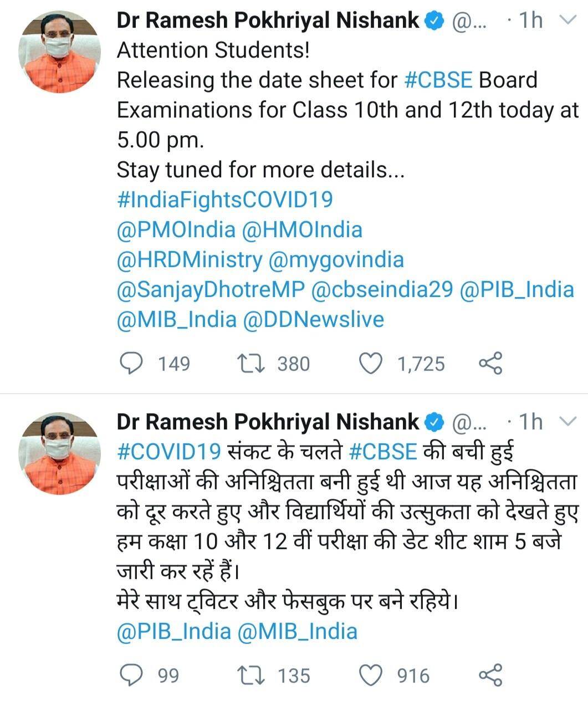The image size is (588, 702).
Task: Reply to the Hindi CBSE tweet
Action: point(132,675)
